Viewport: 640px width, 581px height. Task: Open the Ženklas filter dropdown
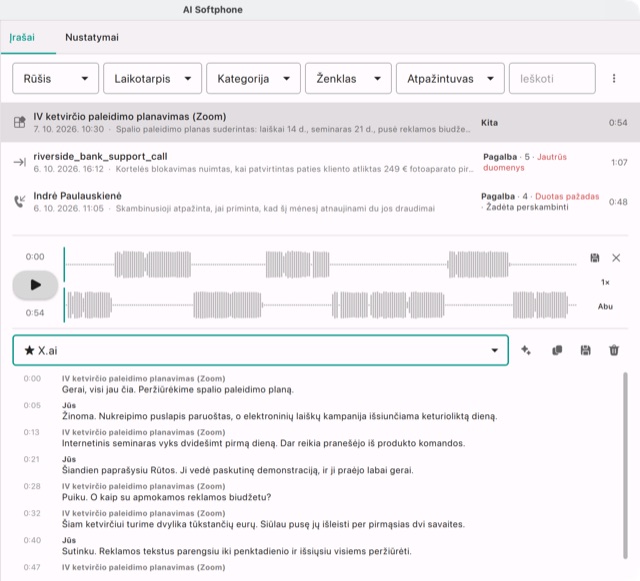pos(348,78)
